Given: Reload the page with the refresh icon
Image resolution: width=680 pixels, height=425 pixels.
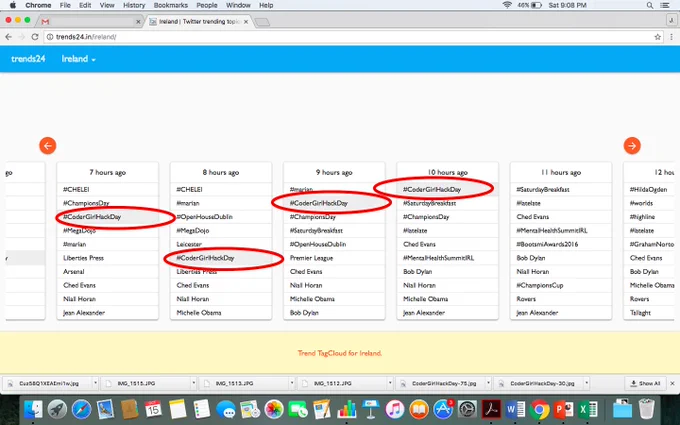Looking at the screenshot, I should point(35,37).
